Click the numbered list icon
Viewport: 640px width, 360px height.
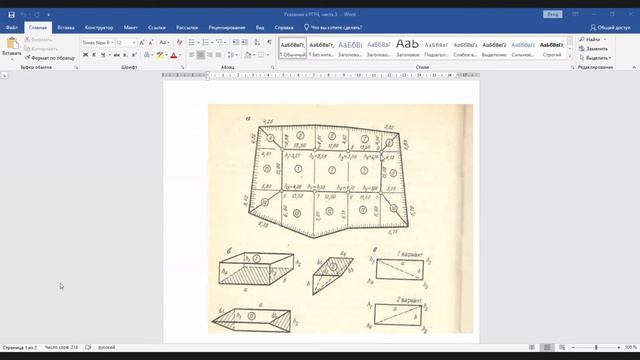206,42
